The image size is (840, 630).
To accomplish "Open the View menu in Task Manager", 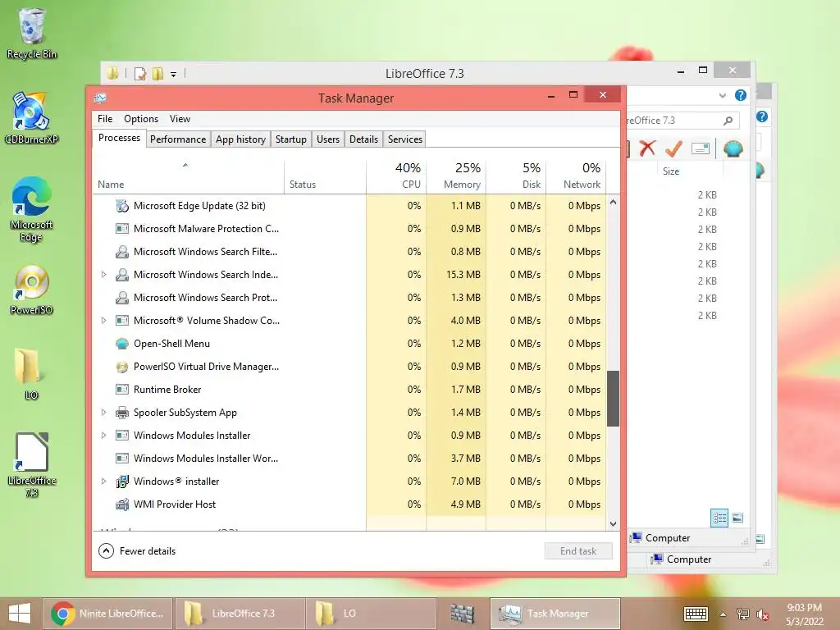I will (x=180, y=118).
